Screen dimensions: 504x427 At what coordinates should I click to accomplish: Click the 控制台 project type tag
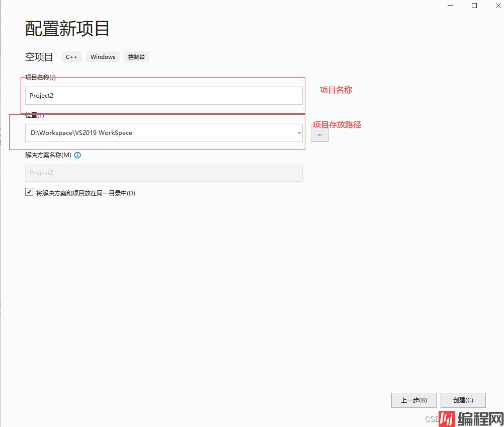point(136,57)
